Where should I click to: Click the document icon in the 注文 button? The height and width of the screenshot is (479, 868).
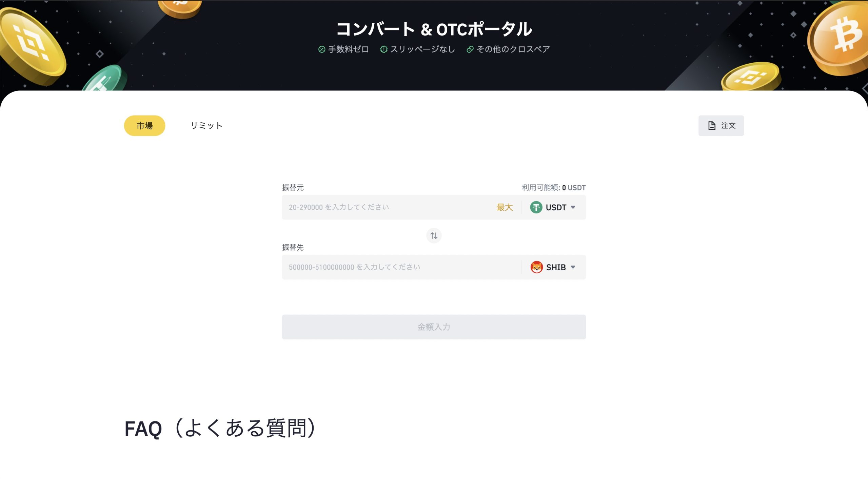pyautogui.click(x=712, y=125)
